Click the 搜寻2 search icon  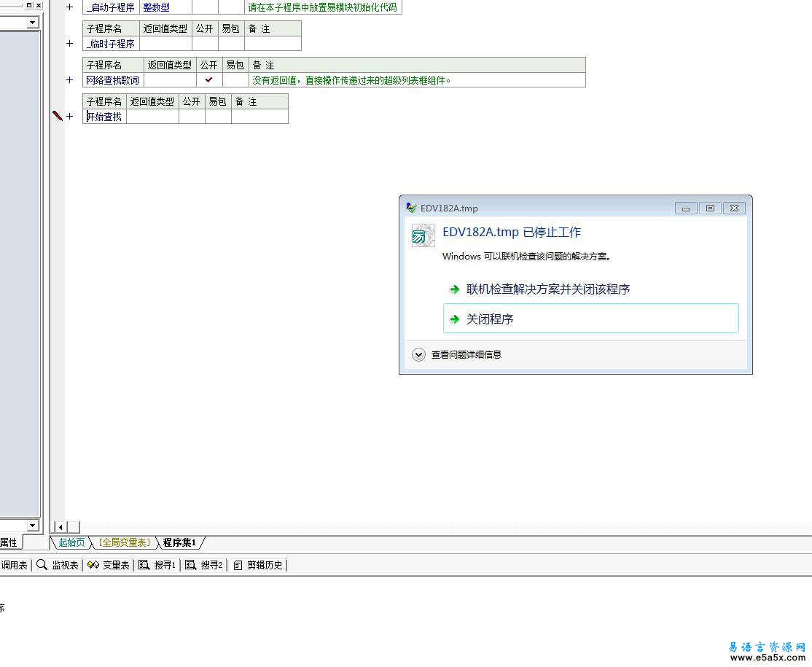tap(190, 565)
